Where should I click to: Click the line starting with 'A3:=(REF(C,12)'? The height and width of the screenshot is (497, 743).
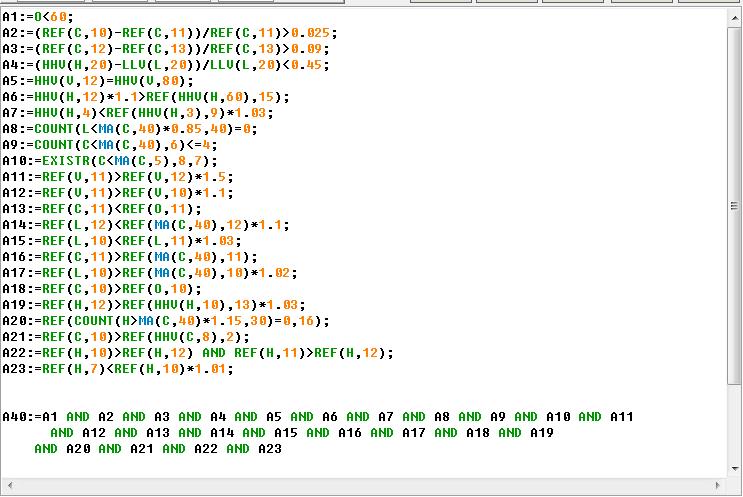(166, 49)
